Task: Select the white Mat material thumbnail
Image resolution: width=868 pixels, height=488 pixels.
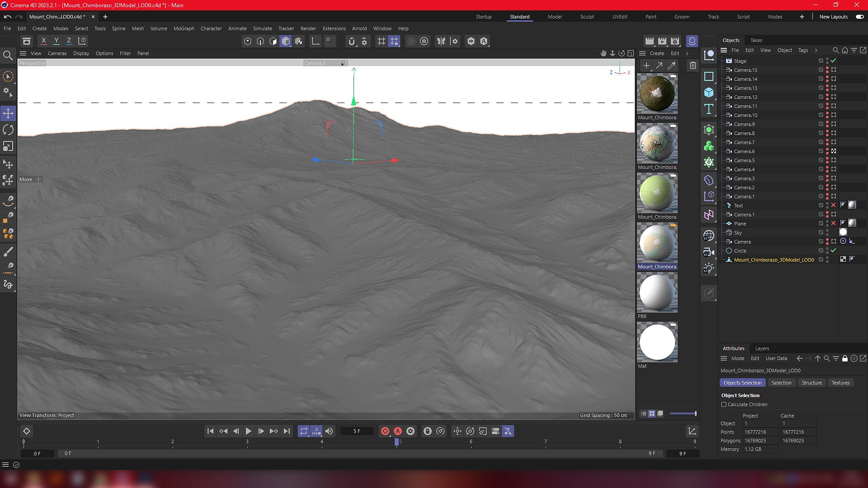Action: (657, 342)
